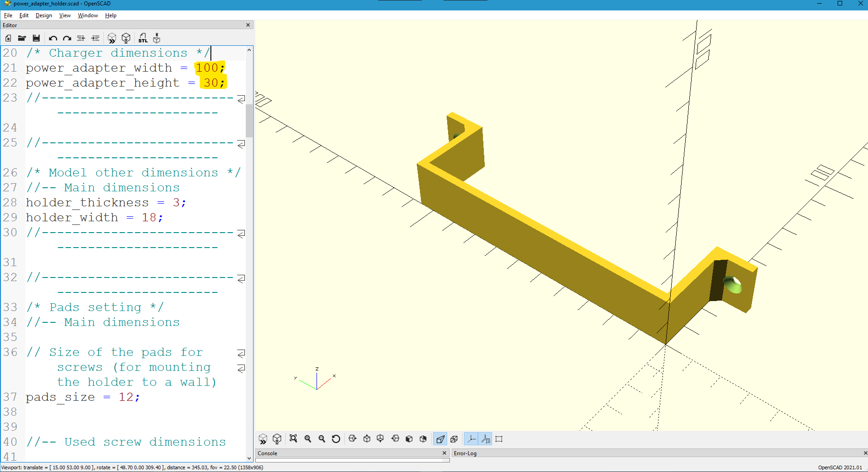Viewport: 868px width, 472px height.
Task: Click the value 100 of power_adapter_width
Action: [207, 68]
